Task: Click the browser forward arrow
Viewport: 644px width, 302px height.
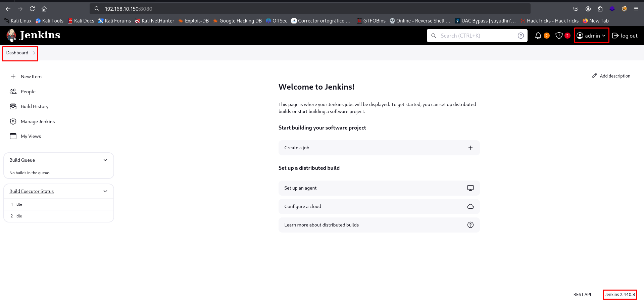Action: [x=20, y=9]
